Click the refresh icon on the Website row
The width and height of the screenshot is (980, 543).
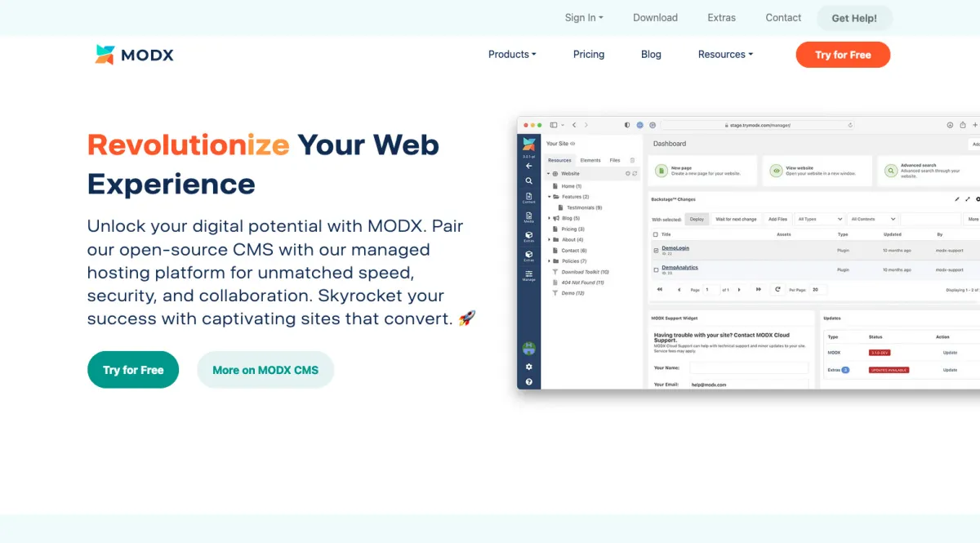point(635,174)
